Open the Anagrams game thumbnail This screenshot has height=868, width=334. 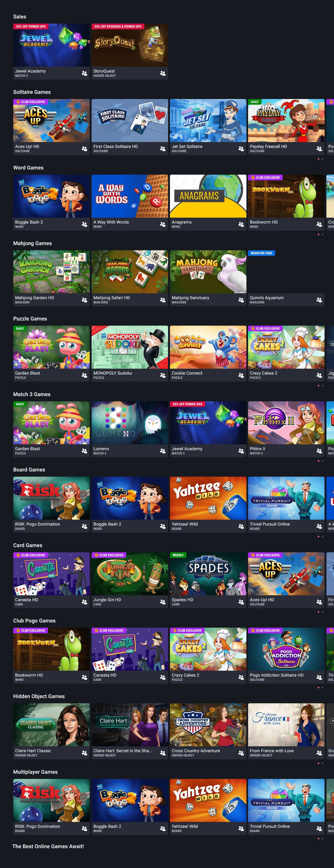click(208, 196)
